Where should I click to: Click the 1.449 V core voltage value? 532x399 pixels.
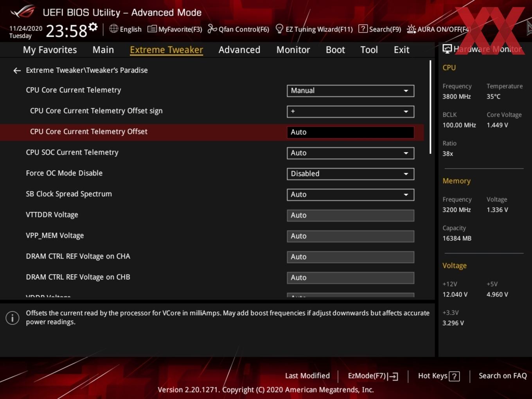click(497, 125)
